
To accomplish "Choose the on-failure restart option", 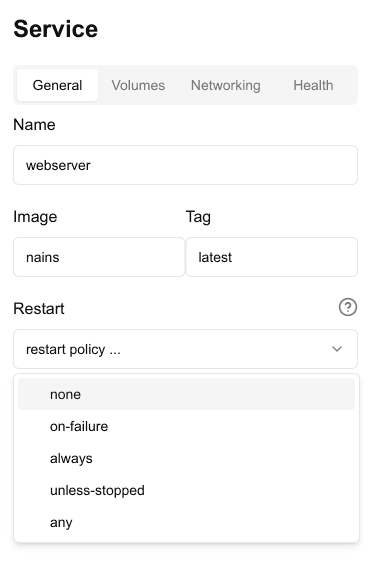I will tap(186, 426).
